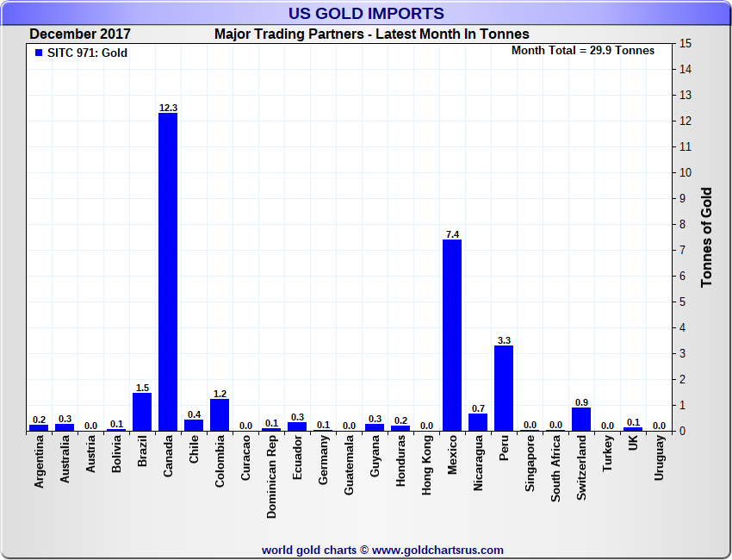Click the 'Hong Kong' axis label
Image resolution: width=732 pixels, height=560 pixels.
[426, 465]
